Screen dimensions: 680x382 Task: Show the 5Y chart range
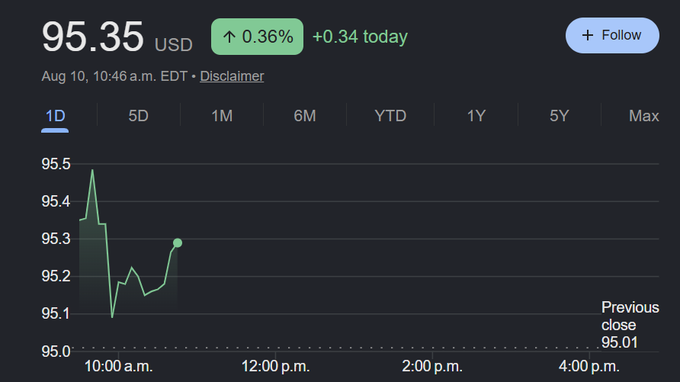(x=559, y=116)
